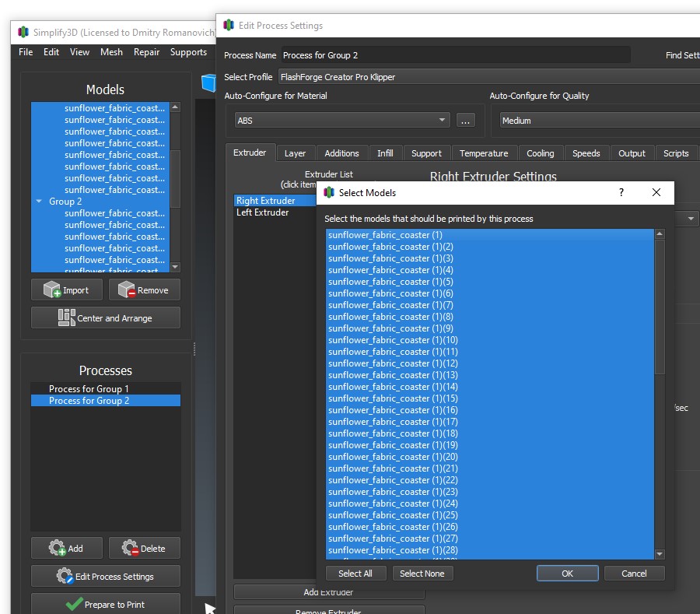
Task: Open the Mesh menu
Action: pos(111,52)
